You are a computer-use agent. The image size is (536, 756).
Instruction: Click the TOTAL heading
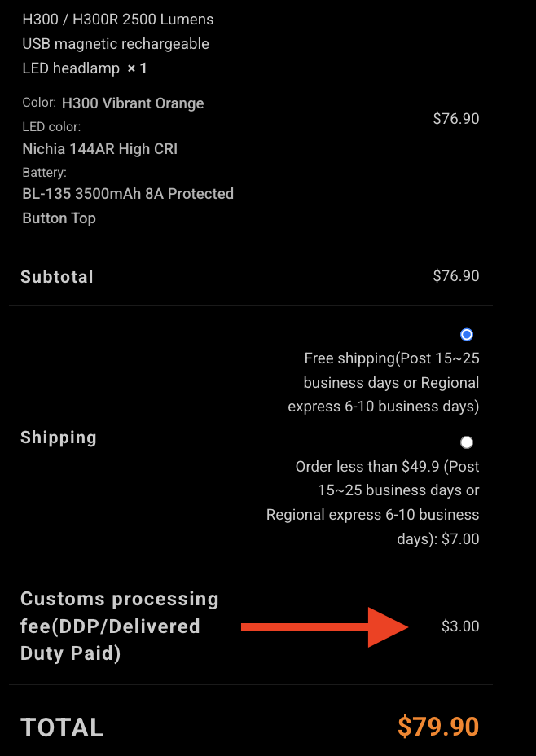[x=62, y=727]
